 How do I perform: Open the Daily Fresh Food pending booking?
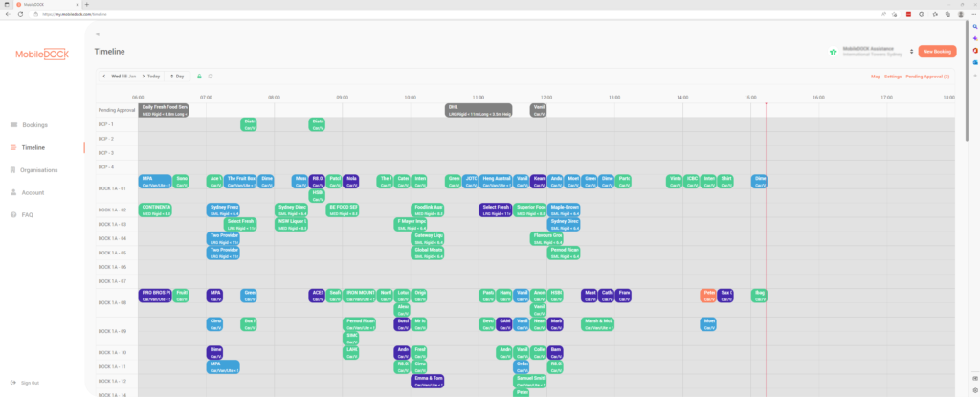pyautogui.click(x=163, y=111)
